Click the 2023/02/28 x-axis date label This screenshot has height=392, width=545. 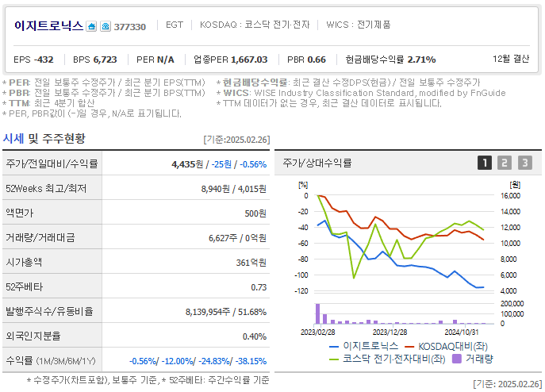click(x=317, y=332)
